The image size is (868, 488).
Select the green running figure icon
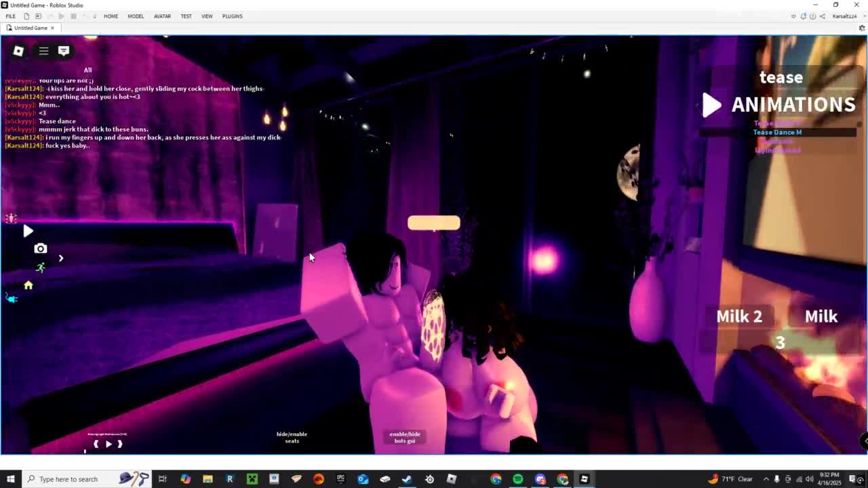tap(41, 268)
